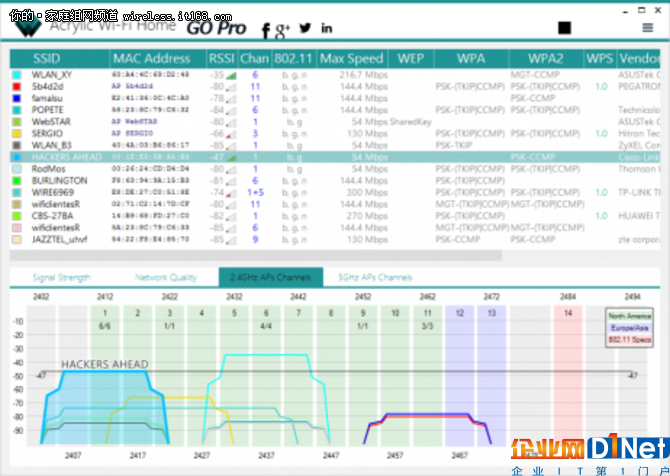This screenshot has height=476, width=670.
Task: Select the CBS-27BA network row
Action: point(335,216)
